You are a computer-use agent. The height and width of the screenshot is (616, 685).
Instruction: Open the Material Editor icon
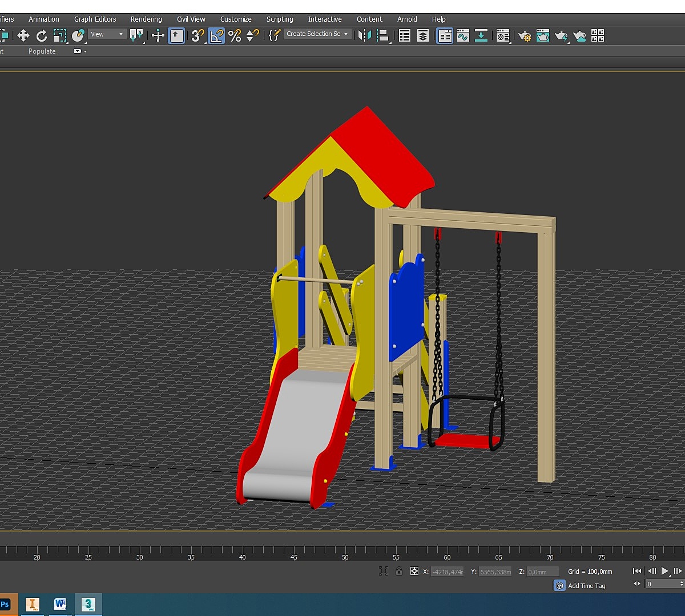(x=502, y=36)
